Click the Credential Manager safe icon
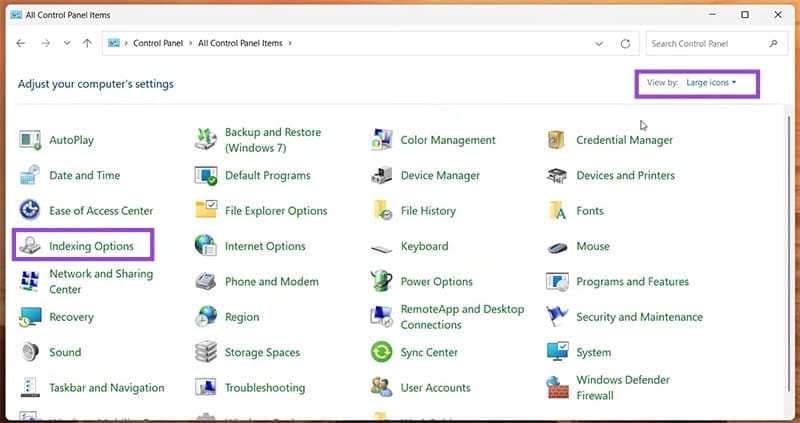800x423 pixels. (x=556, y=140)
